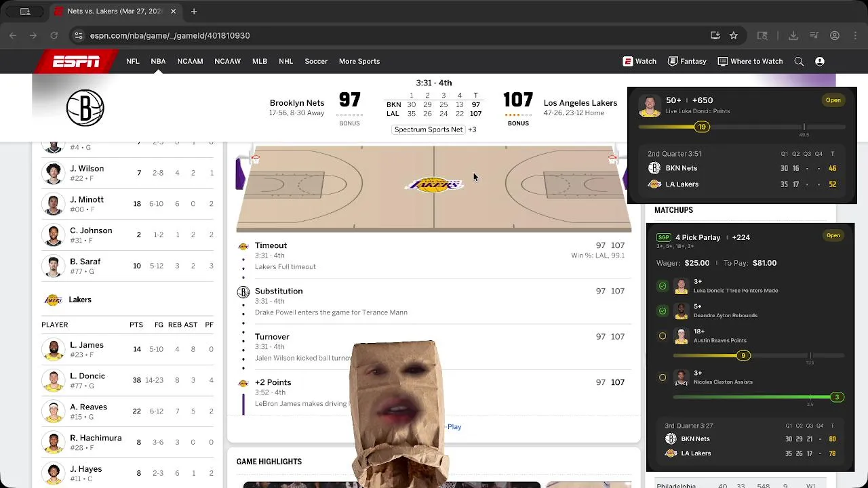This screenshot has width=868, height=488.
Task: Click J. Wilson's headshot
Action: [53, 173]
